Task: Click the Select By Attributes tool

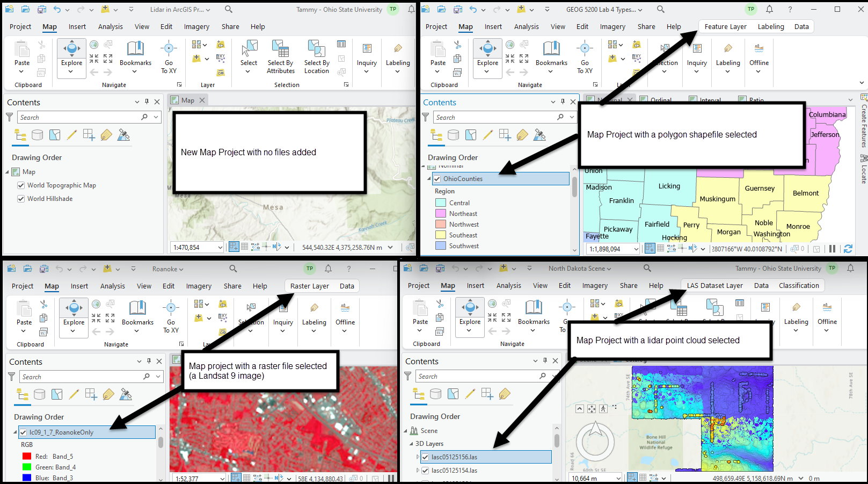Action: click(x=280, y=56)
